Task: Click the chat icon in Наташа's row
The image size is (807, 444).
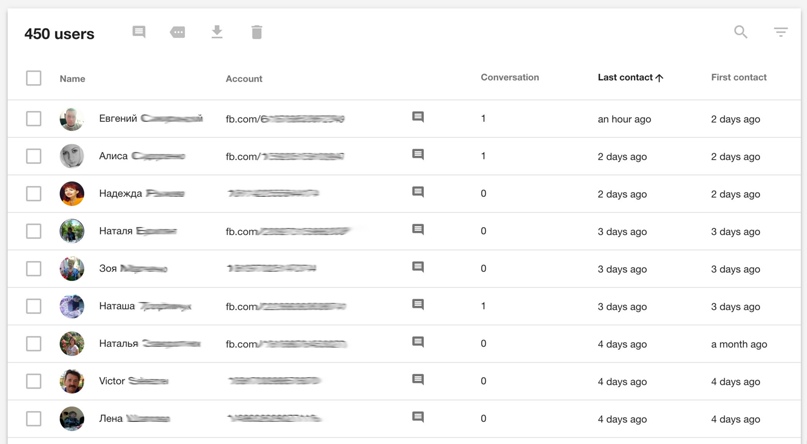Action: point(418,305)
